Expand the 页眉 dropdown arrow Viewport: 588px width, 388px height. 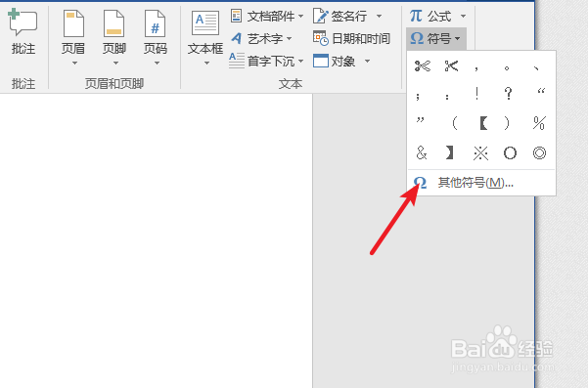pyautogui.click(x=74, y=63)
